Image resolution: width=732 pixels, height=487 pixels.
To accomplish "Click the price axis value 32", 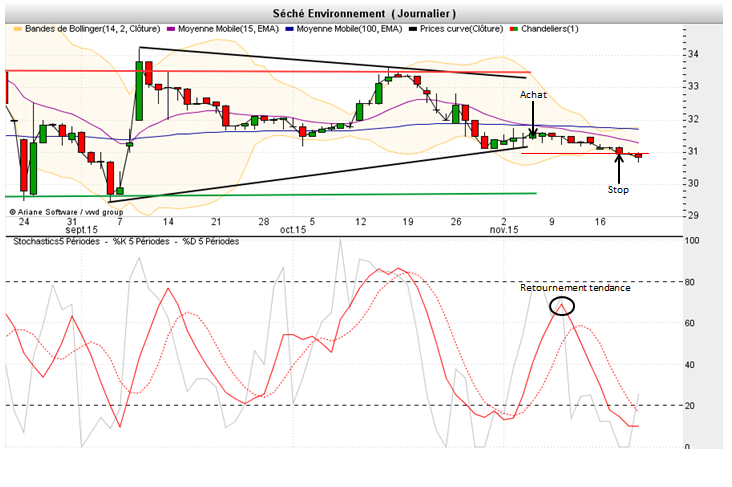I will tap(694, 119).
